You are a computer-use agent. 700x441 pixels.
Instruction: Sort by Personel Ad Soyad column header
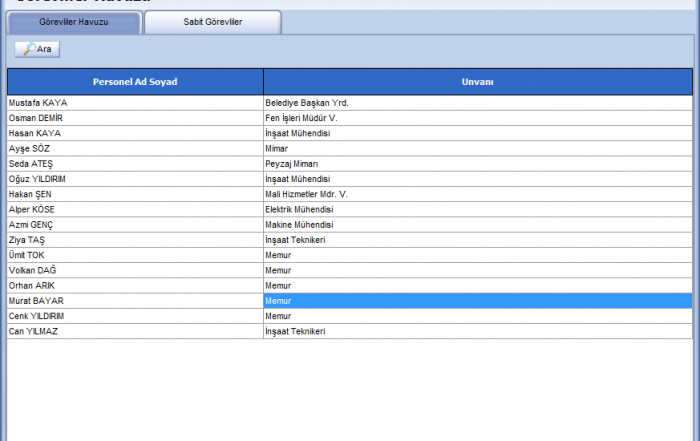135,81
